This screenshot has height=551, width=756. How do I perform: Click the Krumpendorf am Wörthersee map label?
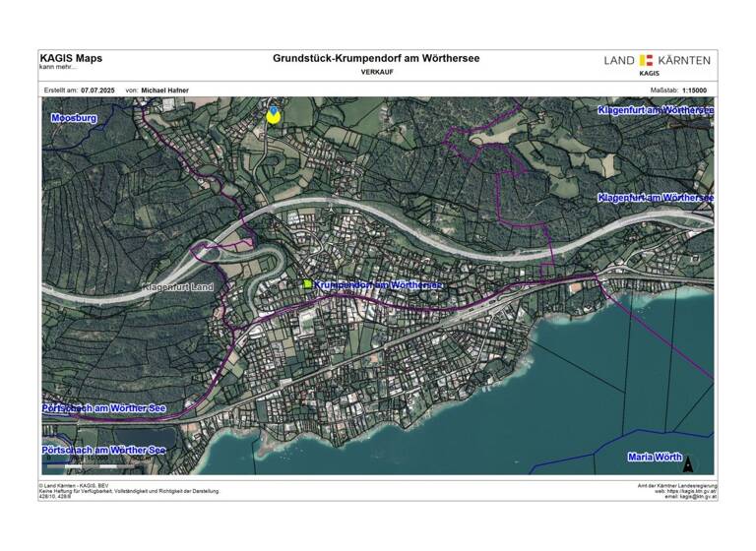[x=379, y=284]
